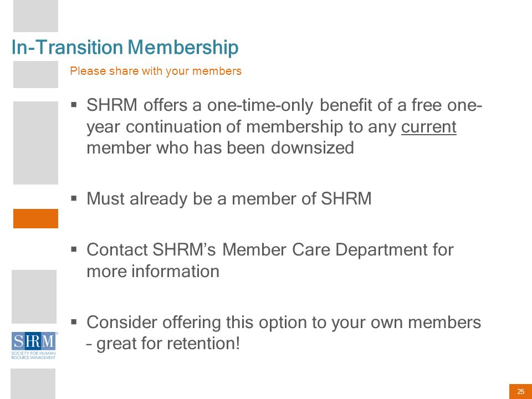
Task: Click the underlined word 'current'
Action: pyautogui.click(x=428, y=127)
